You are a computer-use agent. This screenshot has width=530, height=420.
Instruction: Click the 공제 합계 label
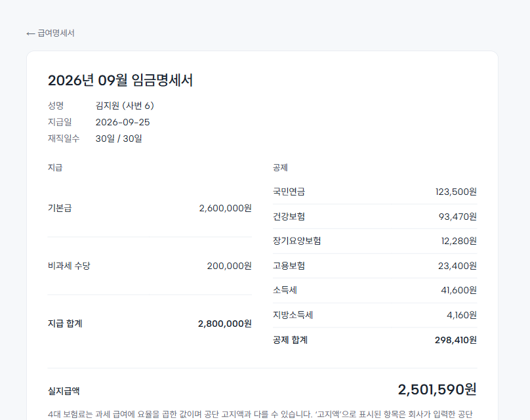pos(291,340)
